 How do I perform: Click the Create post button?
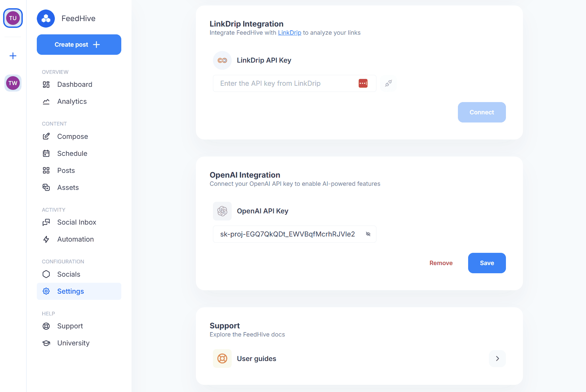pos(79,45)
